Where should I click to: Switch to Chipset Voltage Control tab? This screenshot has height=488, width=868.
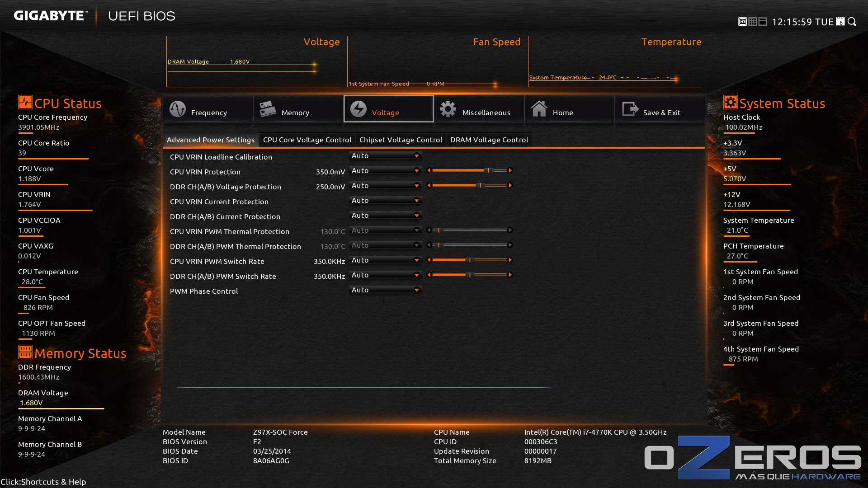pos(401,140)
